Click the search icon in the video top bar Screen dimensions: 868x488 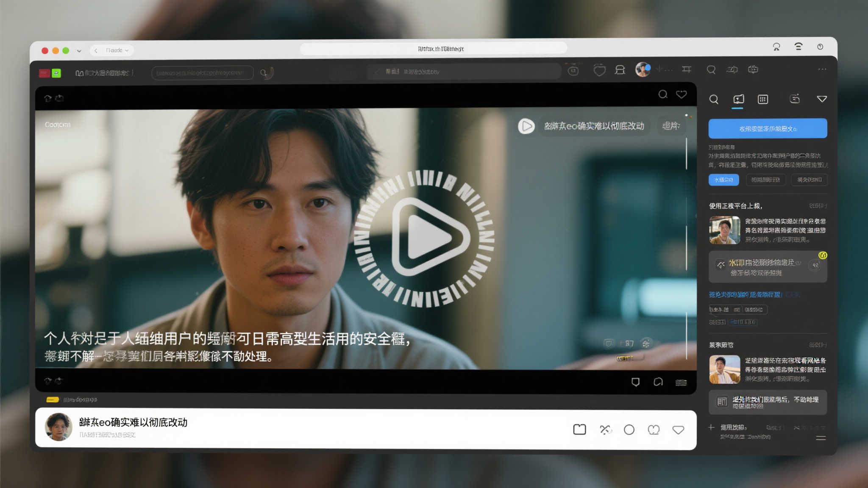pyautogui.click(x=663, y=94)
